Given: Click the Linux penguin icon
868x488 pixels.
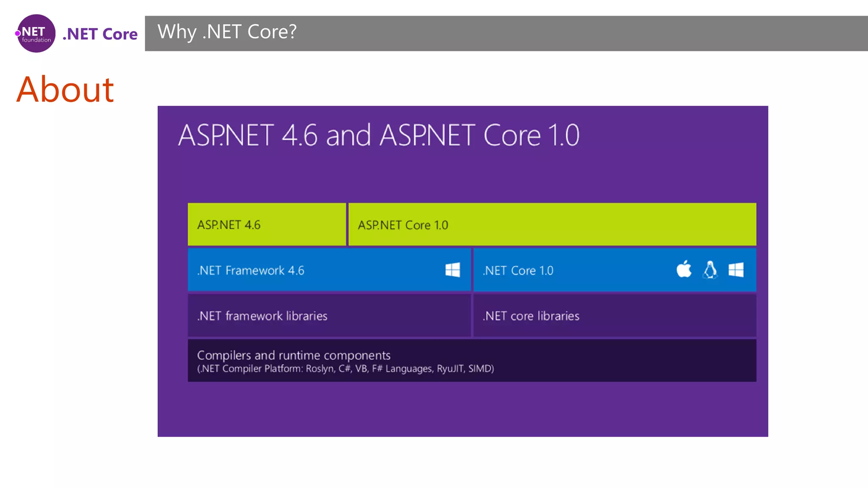Looking at the screenshot, I should [710, 270].
